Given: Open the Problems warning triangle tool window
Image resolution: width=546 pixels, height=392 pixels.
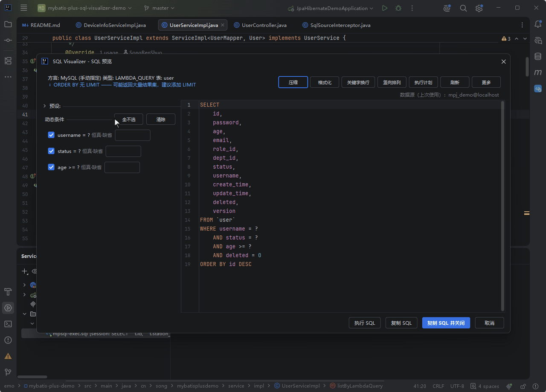Looking at the screenshot, I should (x=8, y=356).
